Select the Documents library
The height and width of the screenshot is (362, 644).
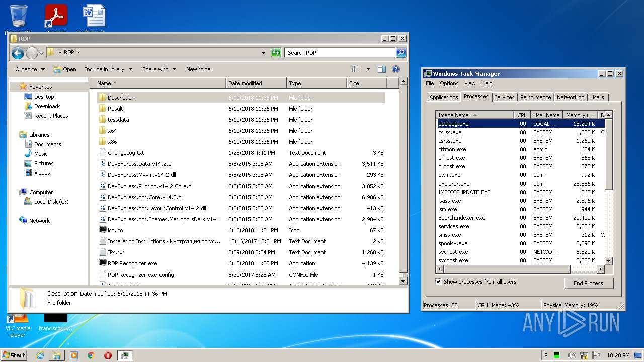coord(47,144)
